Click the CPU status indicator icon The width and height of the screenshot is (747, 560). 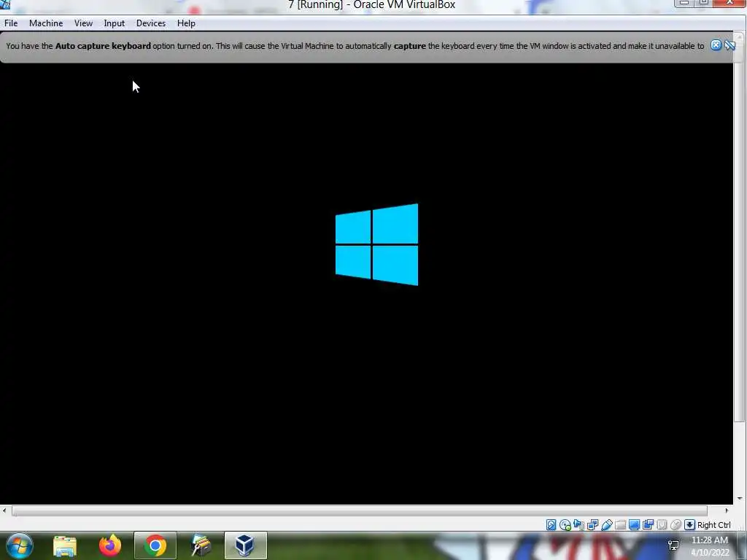(x=662, y=525)
